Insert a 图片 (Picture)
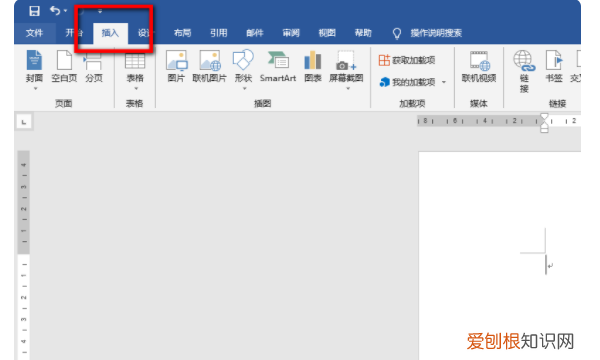Viewport: 600px width, 360px height. click(176, 66)
